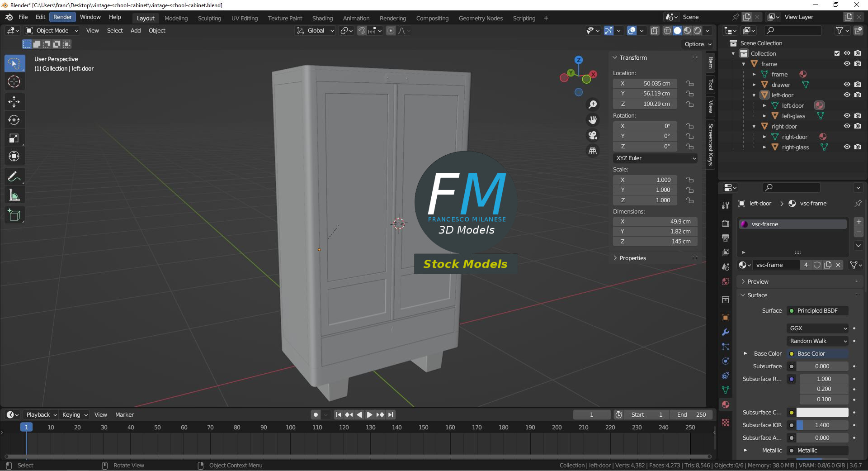Open the Playback popover in the timeline
The image size is (868, 471).
click(41, 415)
